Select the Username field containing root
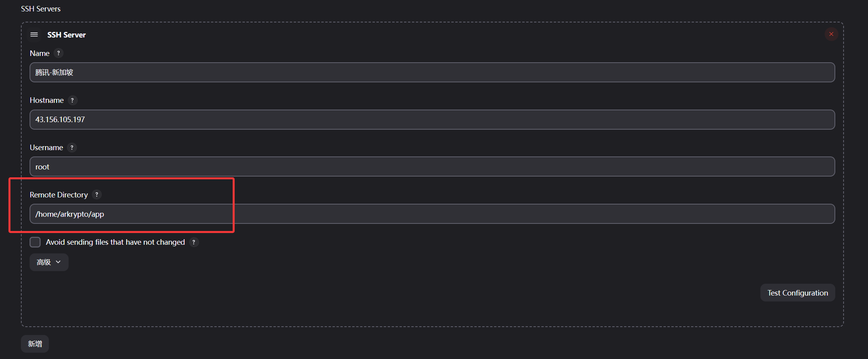This screenshot has width=868, height=359. [432, 167]
